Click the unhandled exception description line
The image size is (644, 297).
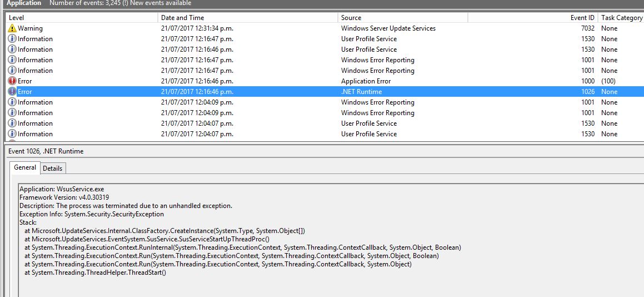click(126, 206)
